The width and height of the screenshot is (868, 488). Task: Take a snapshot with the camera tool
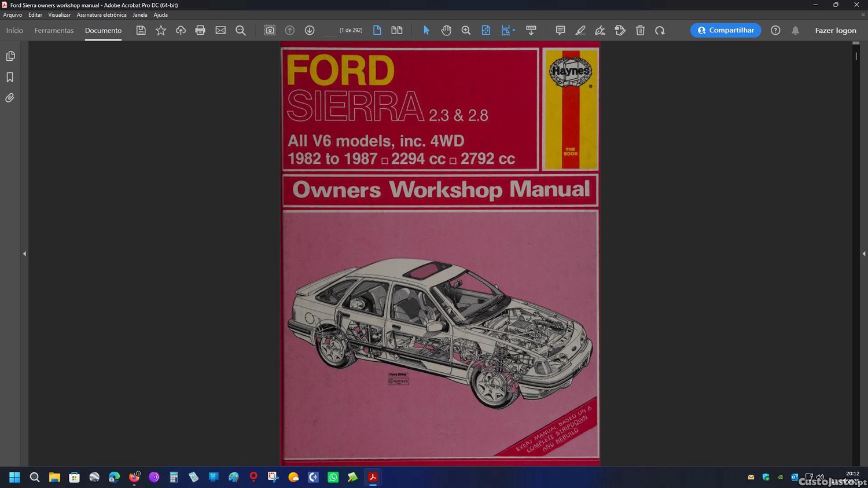tap(270, 30)
